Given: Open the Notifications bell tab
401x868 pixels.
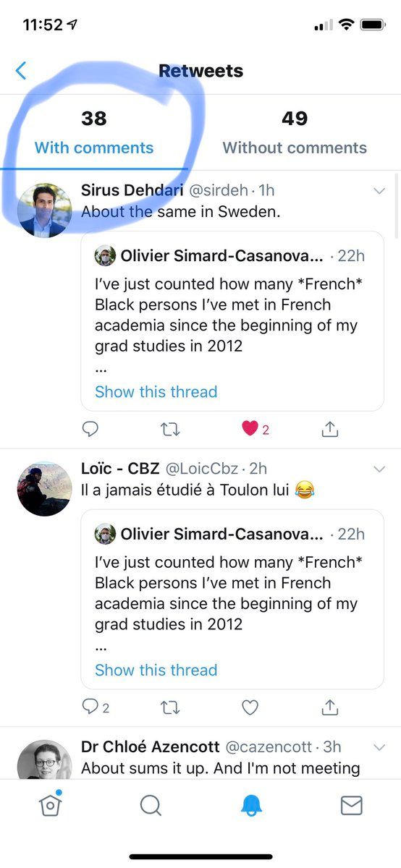Looking at the screenshot, I should coord(251,805).
